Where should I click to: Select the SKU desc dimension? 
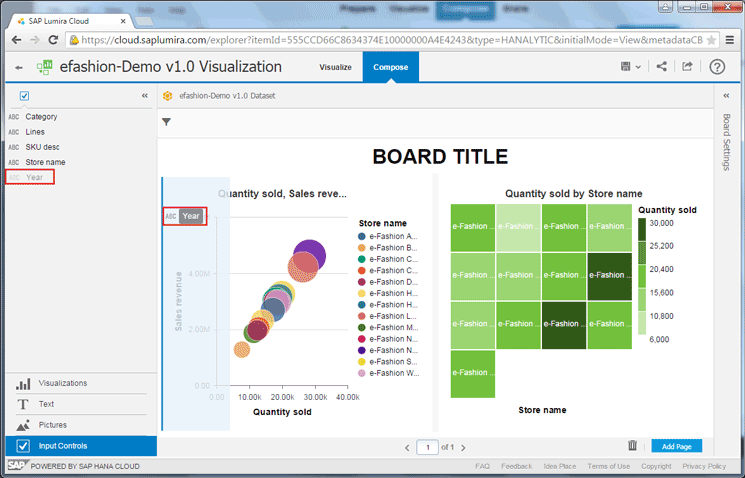coord(43,147)
